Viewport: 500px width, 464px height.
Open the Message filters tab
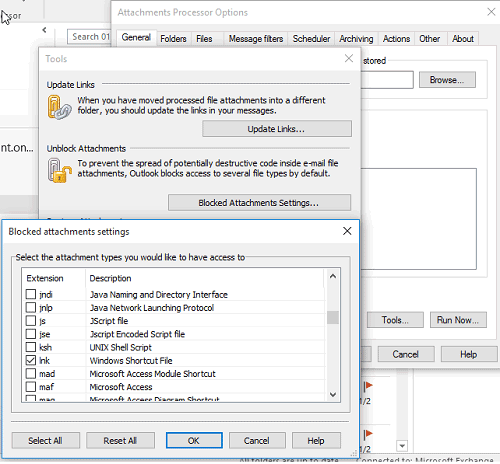256,39
